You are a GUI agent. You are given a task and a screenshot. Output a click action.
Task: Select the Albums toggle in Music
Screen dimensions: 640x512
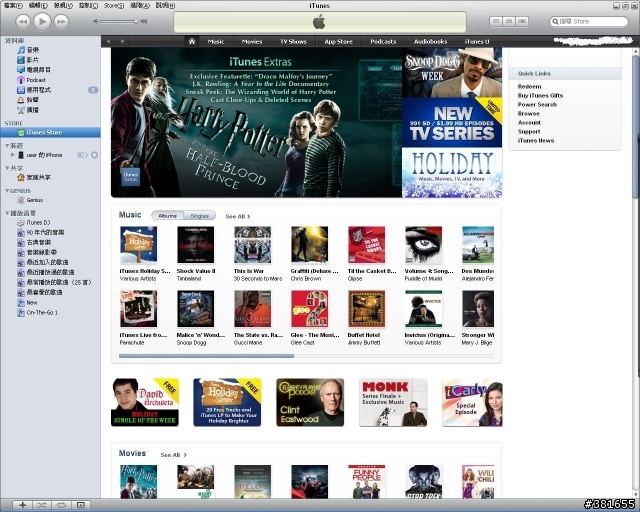pyautogui.click(x=168, y=216)
